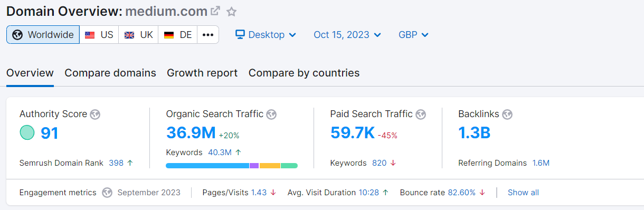Screen dimensions: 644x210
Task: Click globe icon beside Engagement metrics
Action: click(x=107, y=193)
